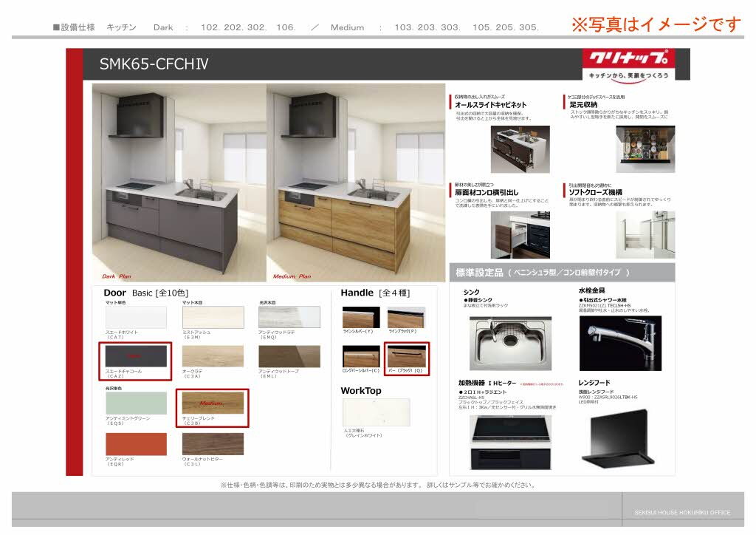Click the white WorkTop sample

pos(376,412)
